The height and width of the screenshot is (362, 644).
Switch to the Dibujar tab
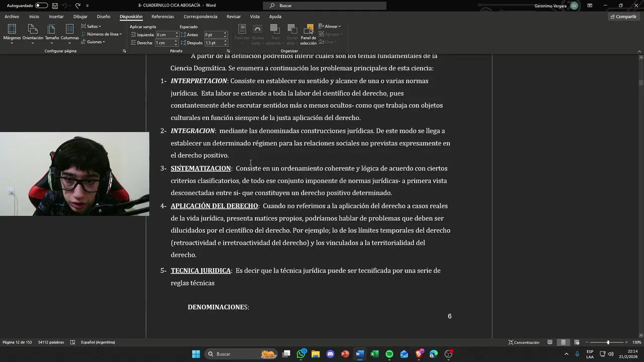point(80,17)
